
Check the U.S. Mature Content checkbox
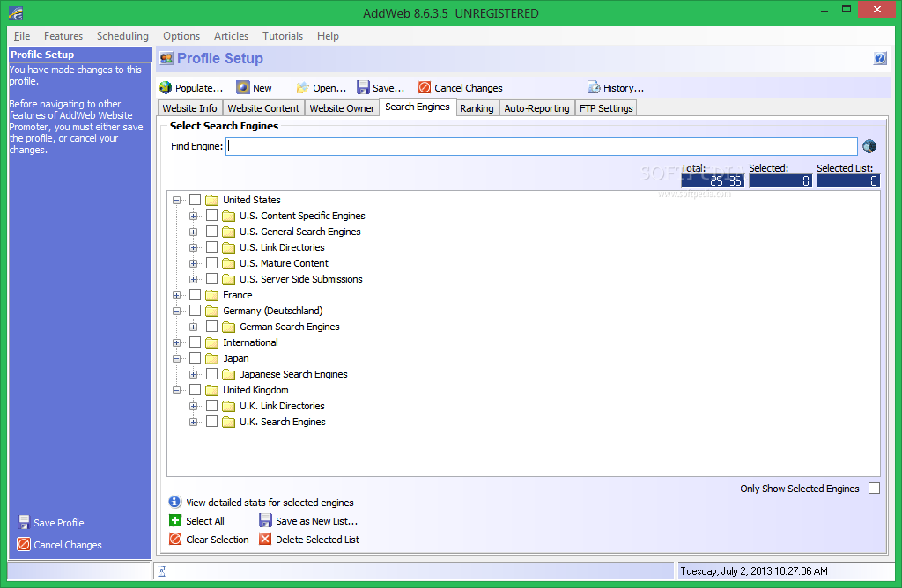[211, 262]
